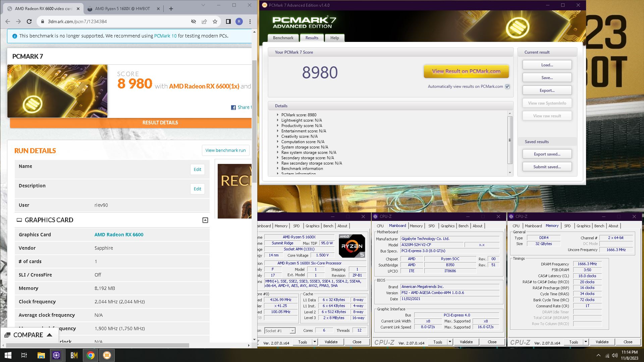Open SPD tab in Mainboard CPU-Z window
This screenshot has height=362, width=644.
point(431,226)
